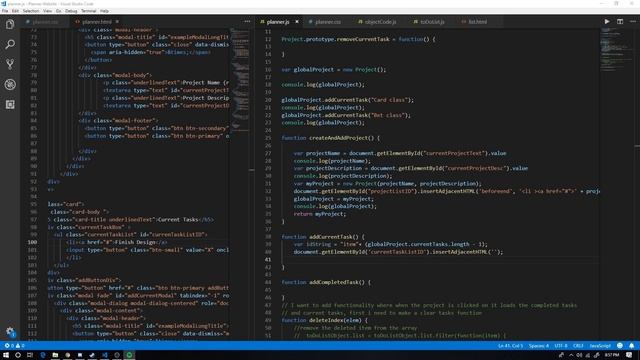Open the Debug view in the activity bar

pyautogui.click(x=10, y=84)
